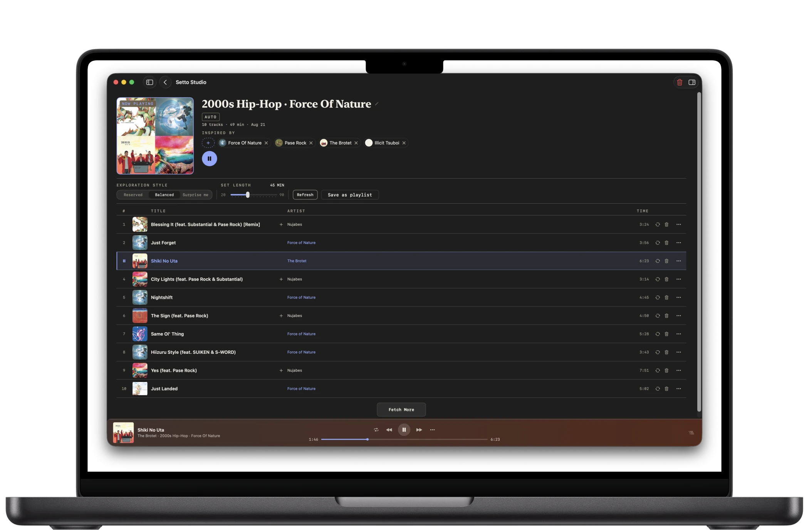Select Reserved exploration style
This screenshot has height=532, width=809.
pos(133,195)
